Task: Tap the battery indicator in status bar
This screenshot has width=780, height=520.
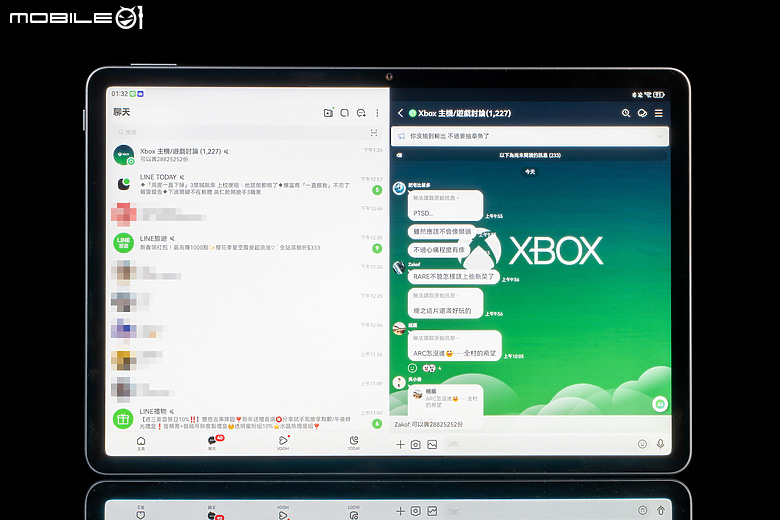Action: coord(659,95)
